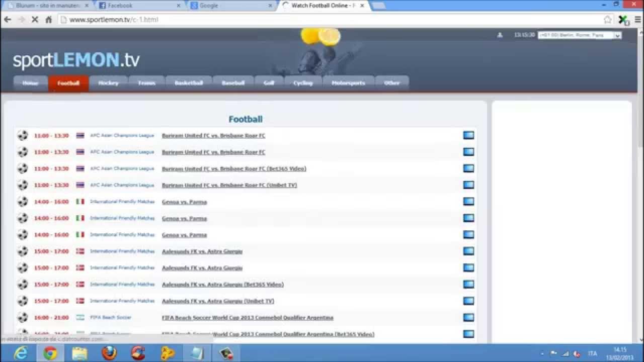Select the Watch Football Online tab

coord(325,6)
